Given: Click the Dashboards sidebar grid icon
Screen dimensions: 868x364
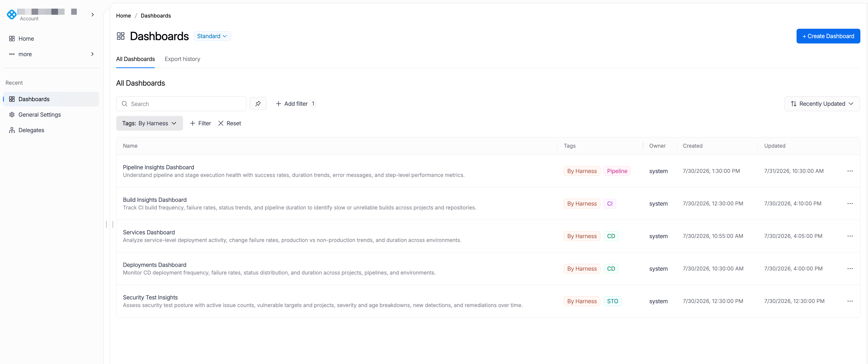Looking at the screenshot, I should (12, 99).
